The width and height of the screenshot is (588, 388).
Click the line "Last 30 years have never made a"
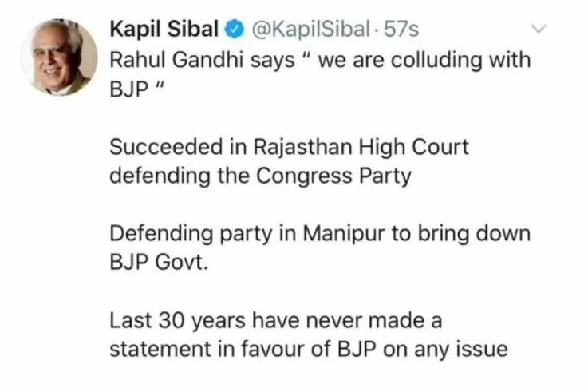coord(274,321)
